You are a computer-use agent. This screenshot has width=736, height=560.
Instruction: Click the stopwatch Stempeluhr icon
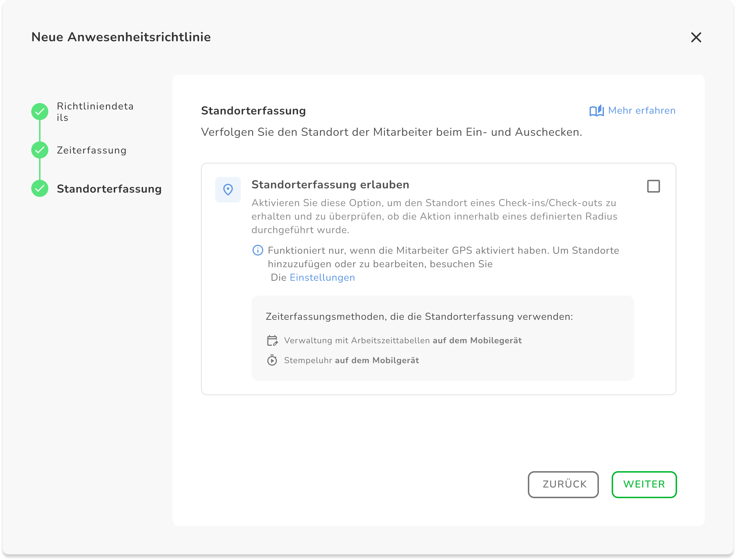pyautogui.click(x=272, y=360)
